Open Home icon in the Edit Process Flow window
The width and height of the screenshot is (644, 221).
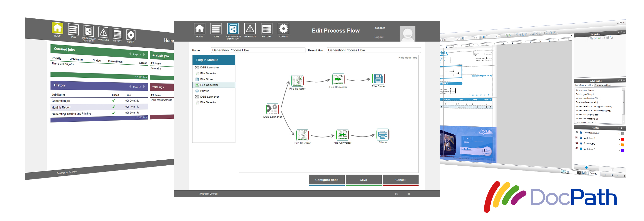(x=199, y=29)
